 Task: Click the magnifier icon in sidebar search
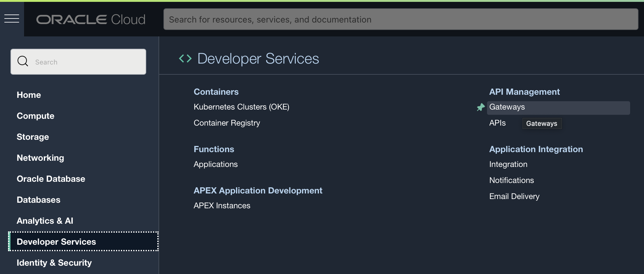[23, 61]
